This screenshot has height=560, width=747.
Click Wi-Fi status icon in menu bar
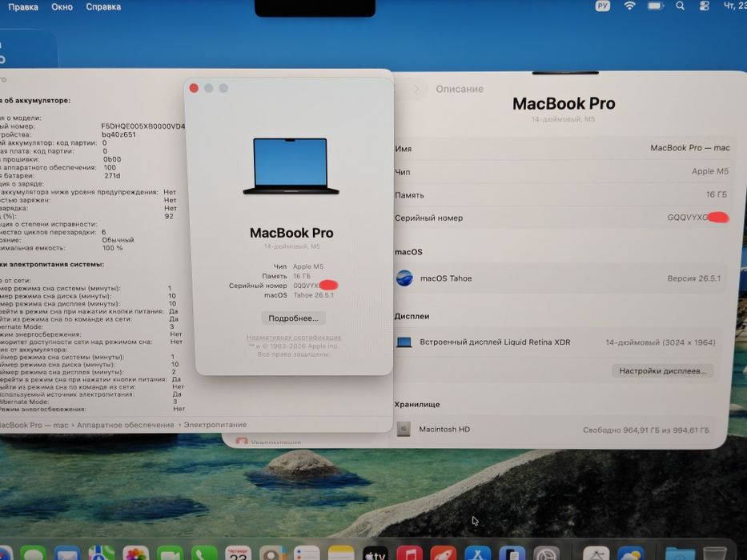pyautogui.click(x=630, y=6)
